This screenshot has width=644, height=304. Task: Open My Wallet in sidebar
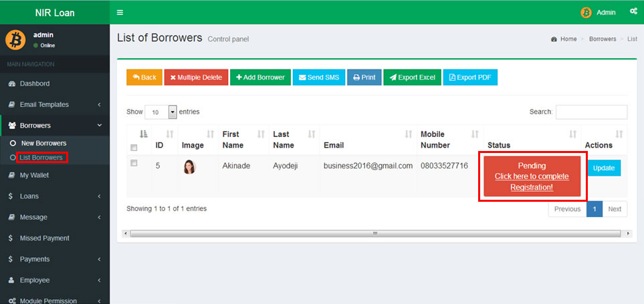click(x=34, y=175)
